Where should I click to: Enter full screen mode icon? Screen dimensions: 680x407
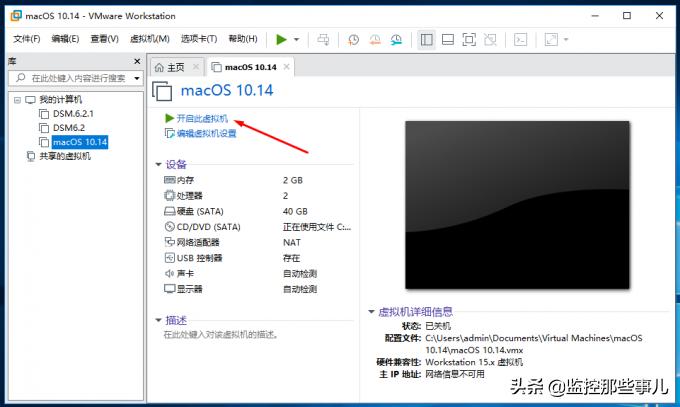(x=469, y=40)
